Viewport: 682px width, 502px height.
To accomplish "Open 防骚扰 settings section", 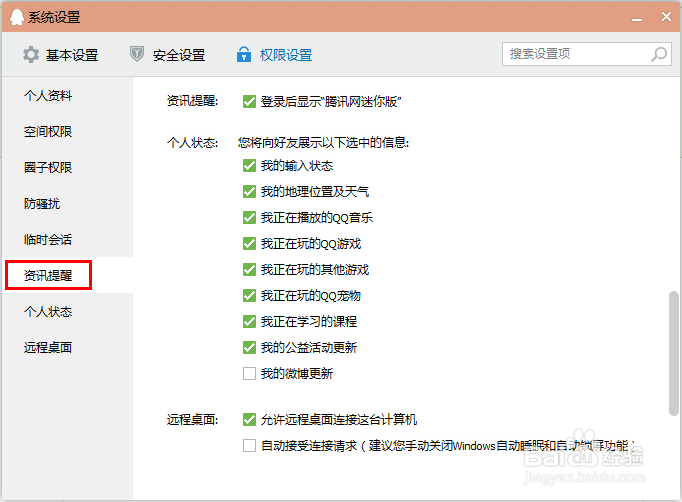I will pyautogui.click(x=42, y=204).
